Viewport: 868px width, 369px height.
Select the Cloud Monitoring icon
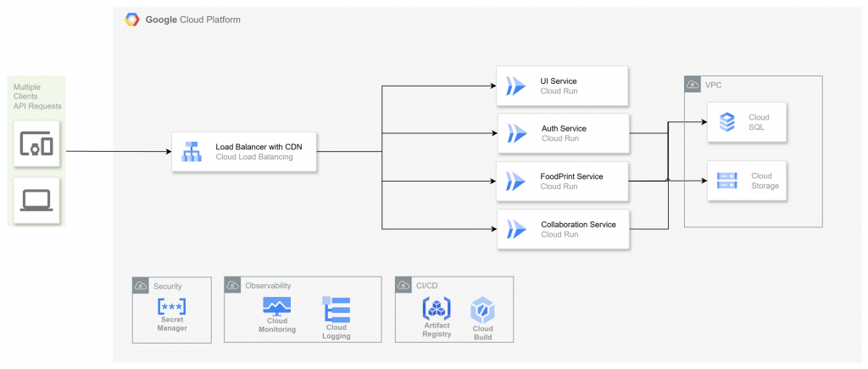(277, 306)
